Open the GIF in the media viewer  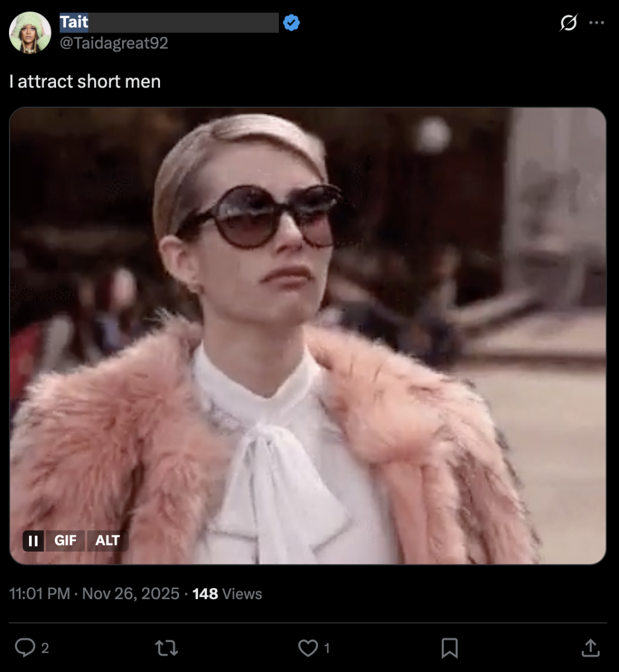[x=308, y=336]
